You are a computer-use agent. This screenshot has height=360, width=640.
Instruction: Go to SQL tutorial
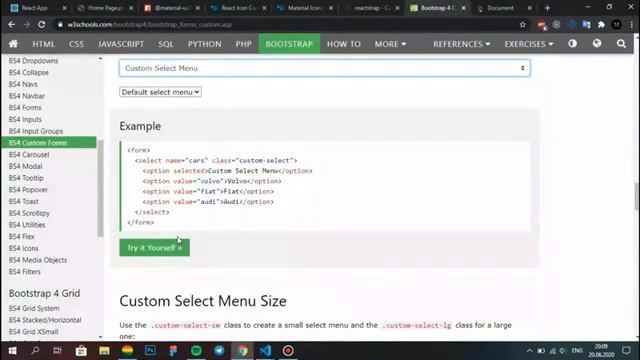point(166,44)
